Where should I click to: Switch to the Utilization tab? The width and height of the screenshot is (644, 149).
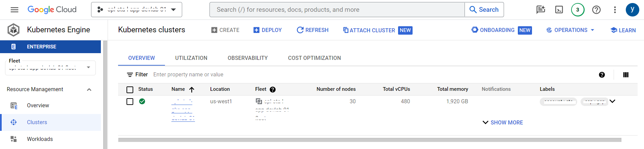[x=191, y=58]
